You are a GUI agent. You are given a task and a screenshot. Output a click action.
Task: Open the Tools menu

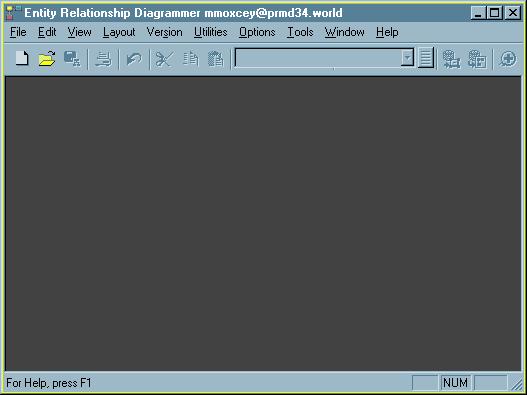(300, 32)
